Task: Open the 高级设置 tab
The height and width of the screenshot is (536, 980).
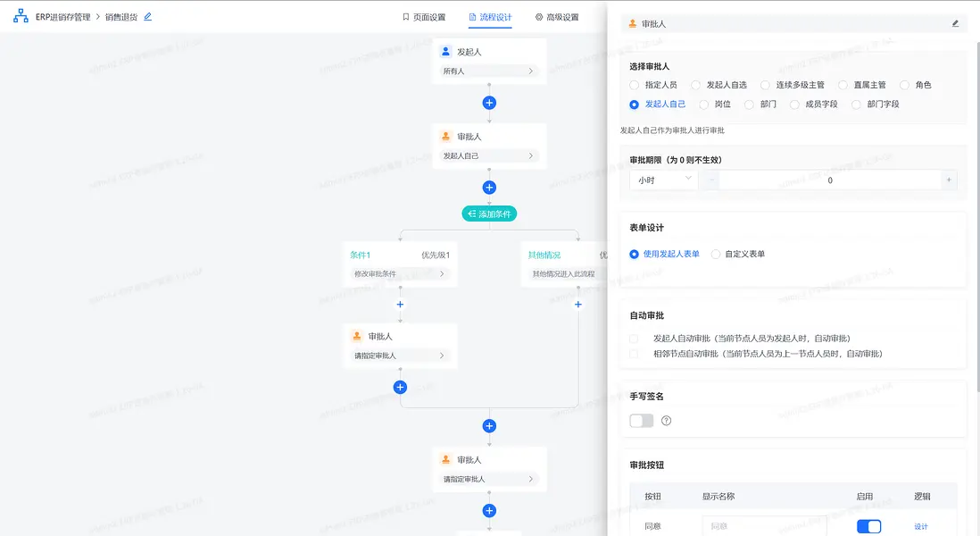Action: click(557, 18)
